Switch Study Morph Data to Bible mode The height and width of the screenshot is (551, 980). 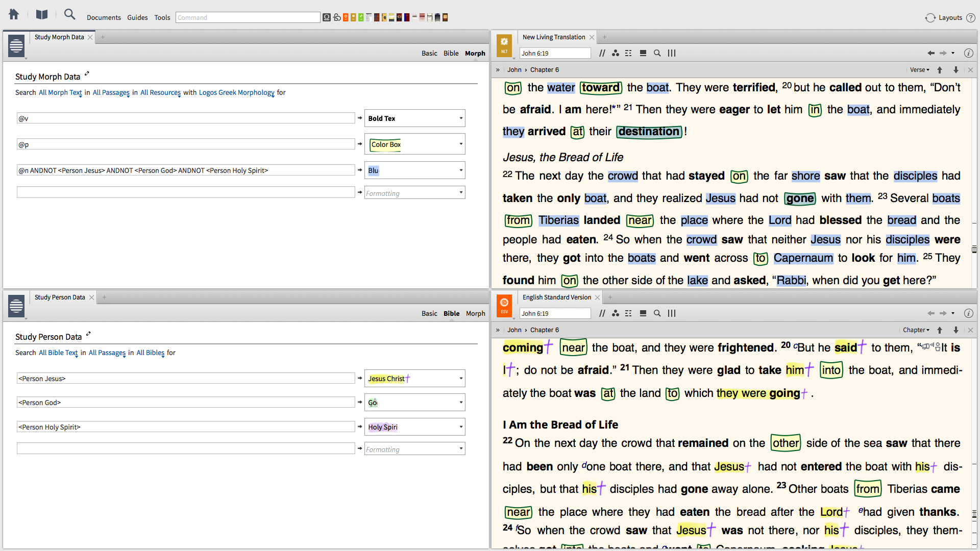(x=451, y=53)
